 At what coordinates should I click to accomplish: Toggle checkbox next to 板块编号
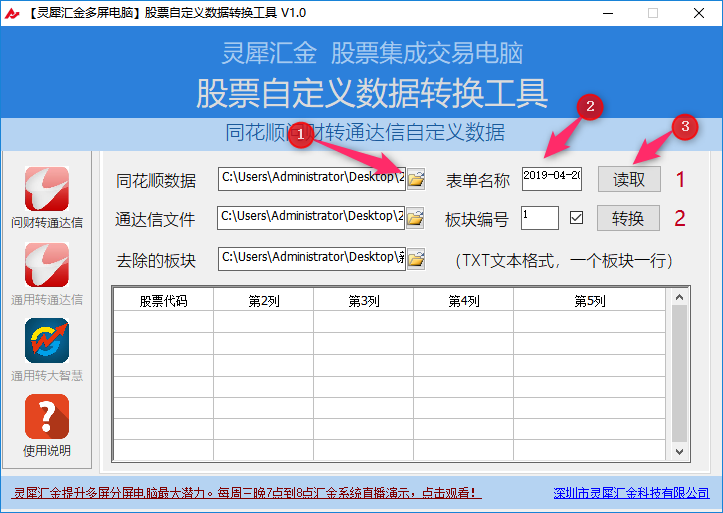pyautogui.click(x=576, y=218)
